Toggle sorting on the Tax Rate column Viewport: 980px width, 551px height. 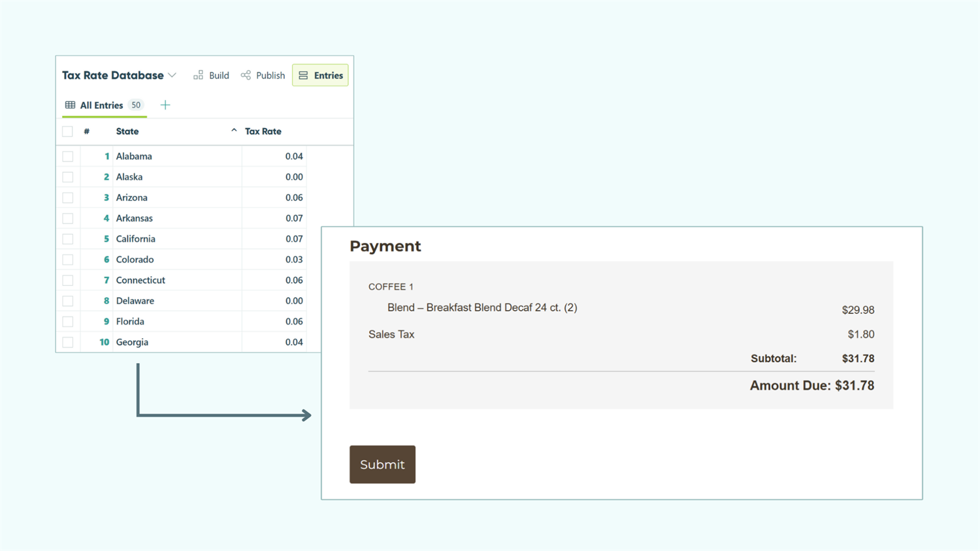[263, 131]
